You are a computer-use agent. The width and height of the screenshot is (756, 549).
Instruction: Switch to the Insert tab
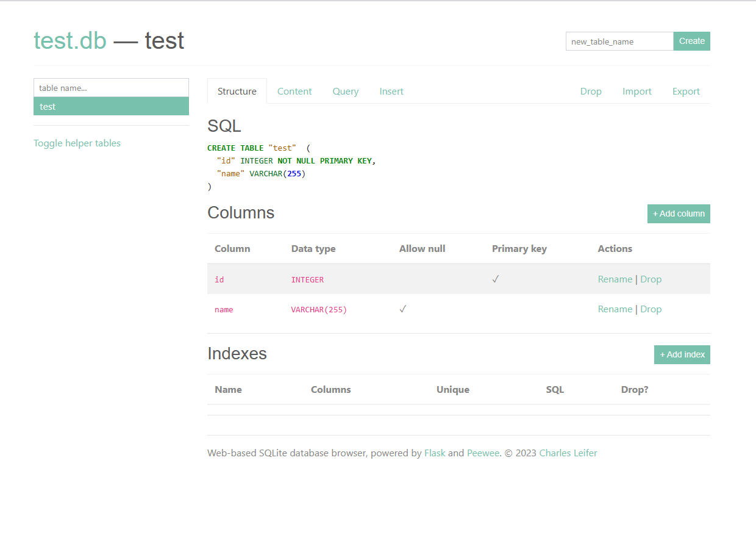click(391, 91)
